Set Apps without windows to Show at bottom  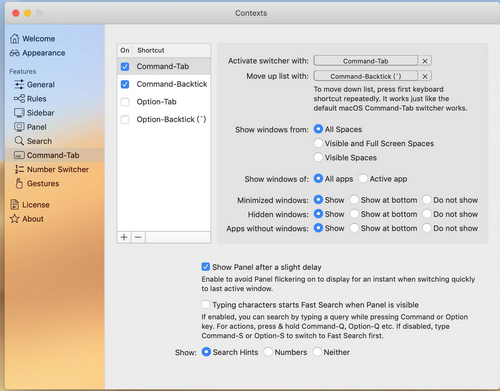tap(354, 228)
